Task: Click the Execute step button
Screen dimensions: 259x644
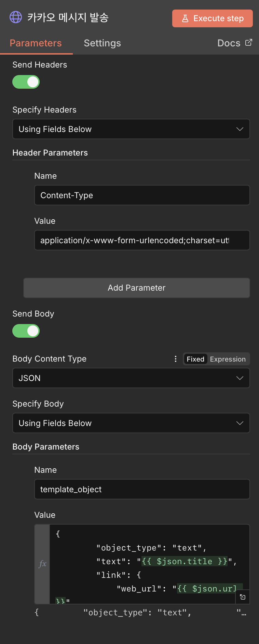Action: pos(213,18)
